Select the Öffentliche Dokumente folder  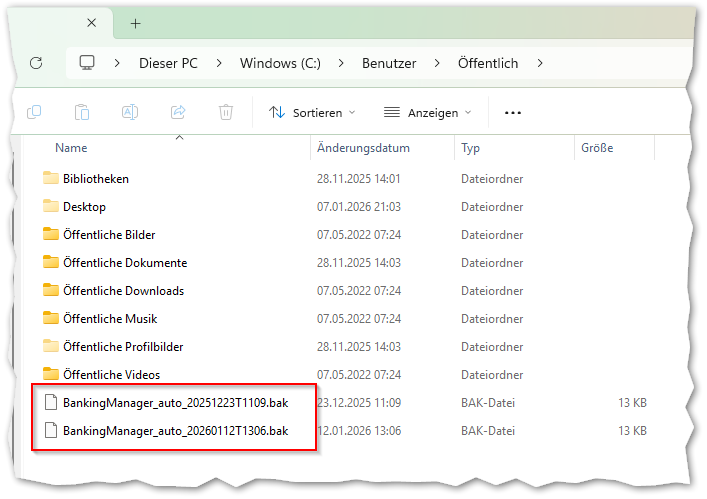click(124, 263)
